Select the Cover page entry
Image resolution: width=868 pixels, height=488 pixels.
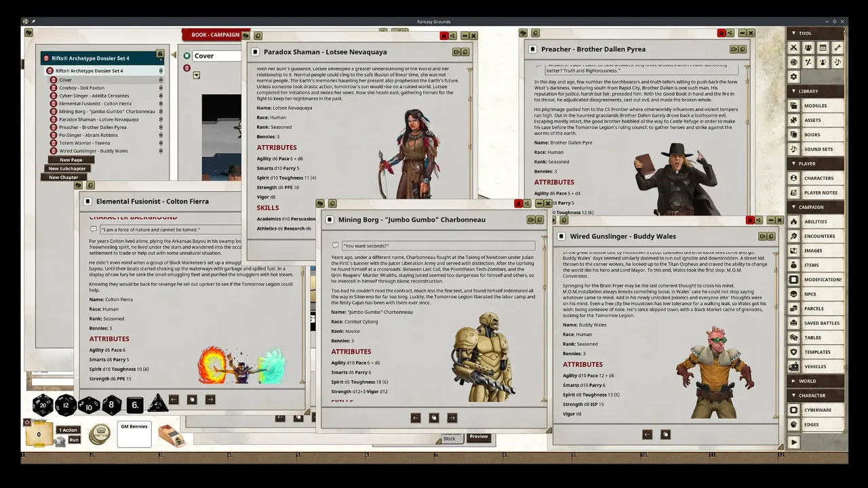(x=65, y=80)
